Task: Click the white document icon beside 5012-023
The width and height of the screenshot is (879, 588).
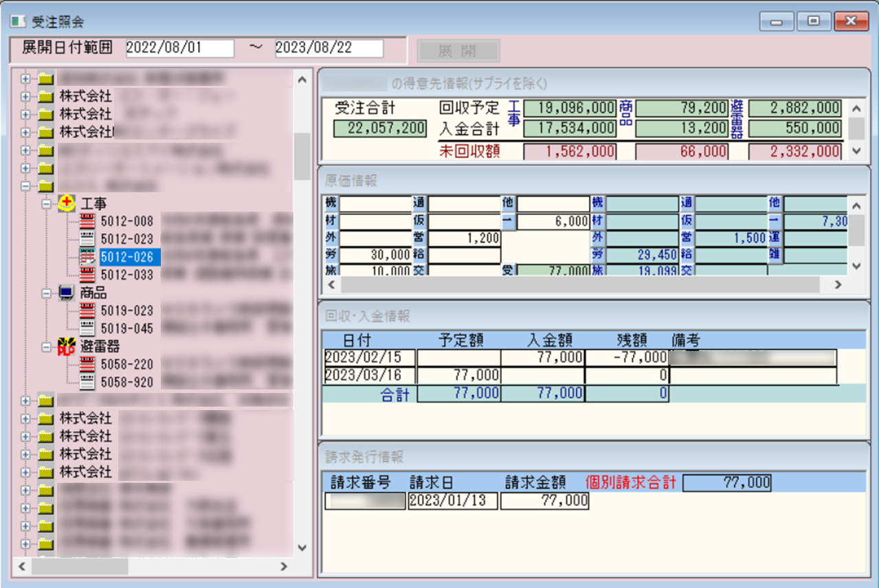Action: [87, 239]
